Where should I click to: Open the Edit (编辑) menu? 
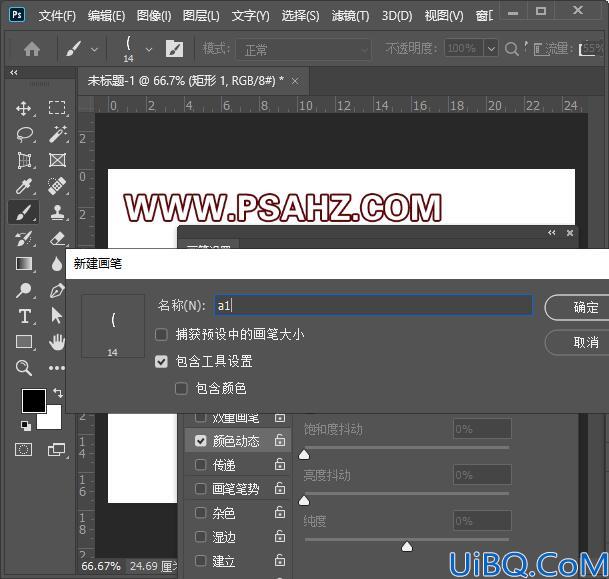[x=106, y=16]
